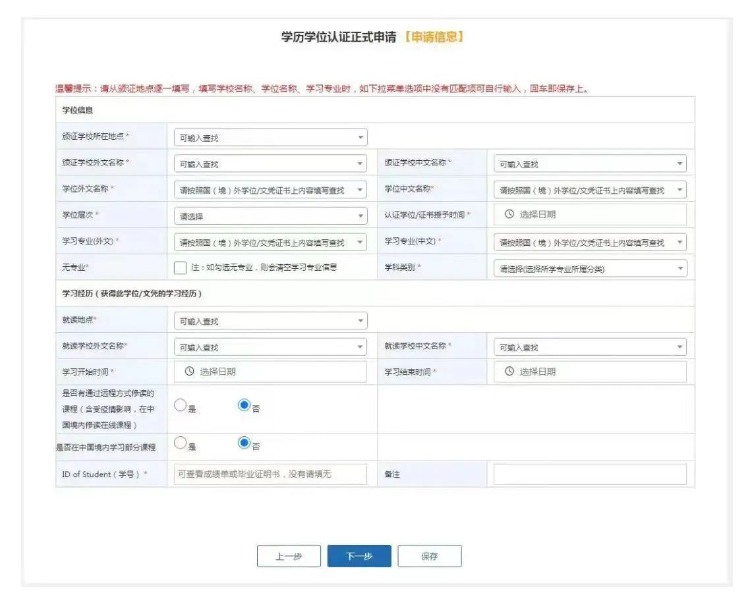
Task: Open 就读地点 dropdown
Action: 270,321
